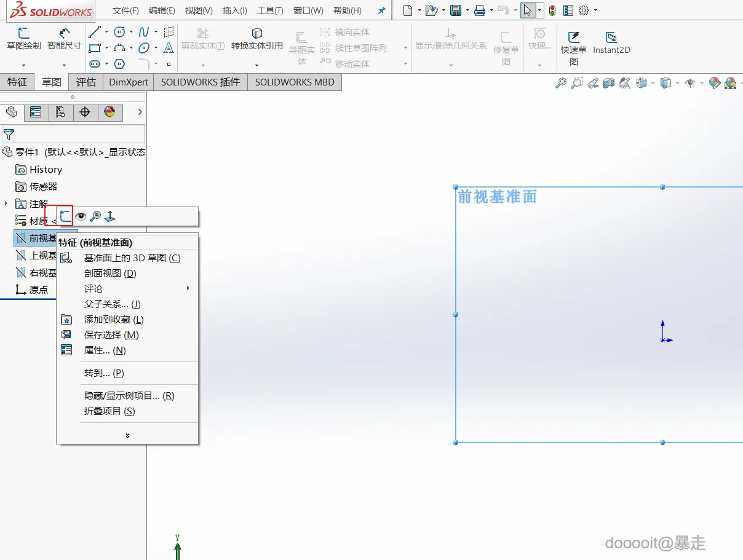743x560 pixels.
Task: Click the zoom-to-selection magnifier icon
Action: pyautogui.click(x=95, y=216)
